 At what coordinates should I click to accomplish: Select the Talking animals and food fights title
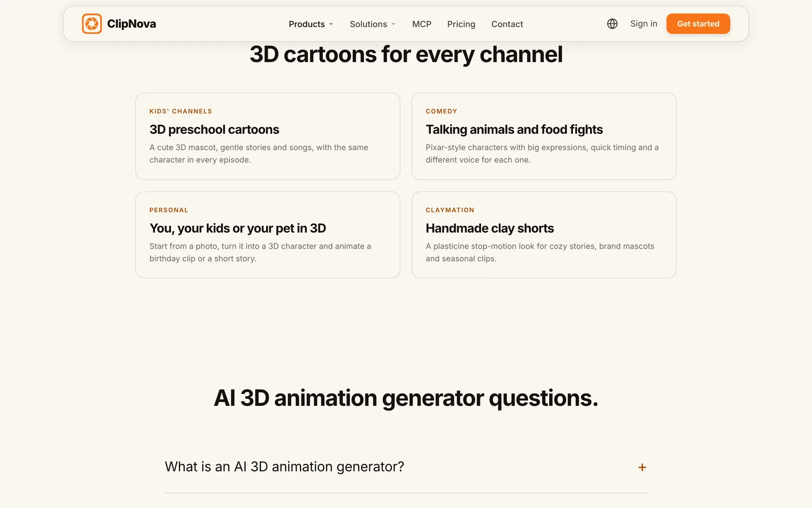tap(514, 129)
